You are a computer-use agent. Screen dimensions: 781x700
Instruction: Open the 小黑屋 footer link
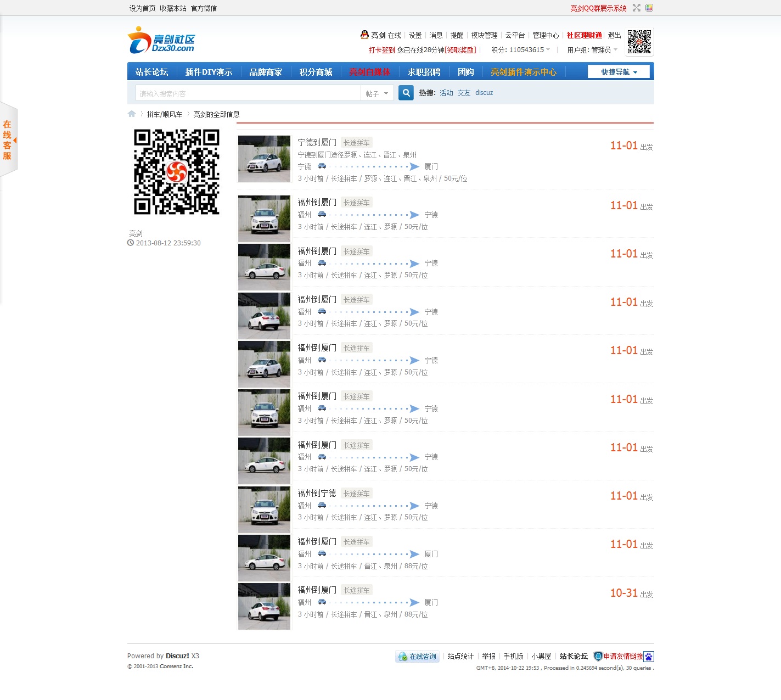[542, 656]
